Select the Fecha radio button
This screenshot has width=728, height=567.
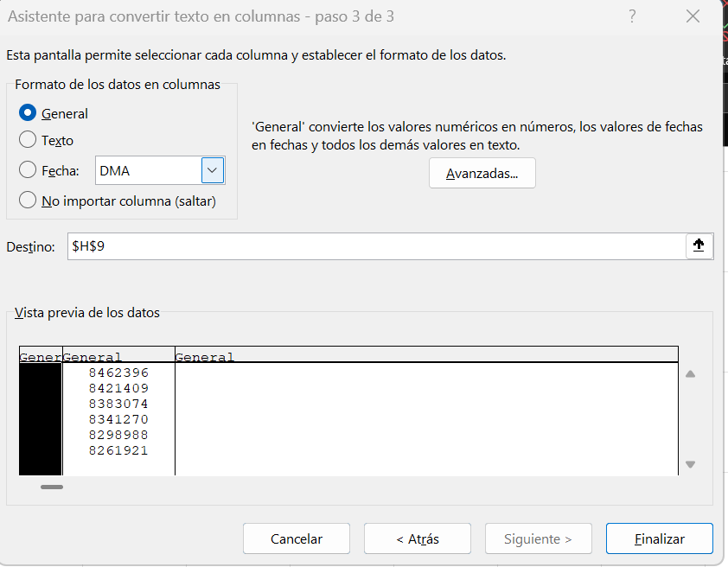click(x=28, y=170)
